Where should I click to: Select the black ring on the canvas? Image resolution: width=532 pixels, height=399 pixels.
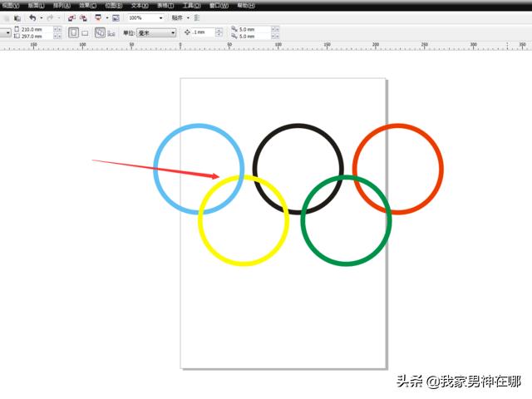click(298, 126)
